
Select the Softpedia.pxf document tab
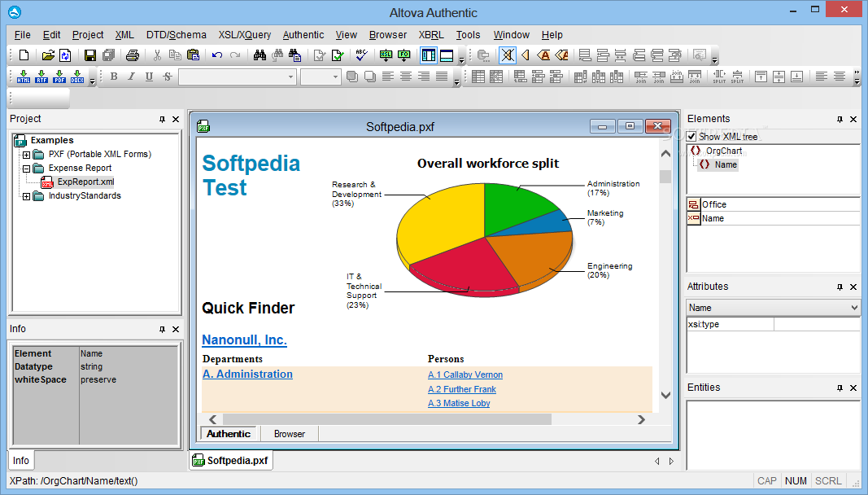click(x=231, y=461)
